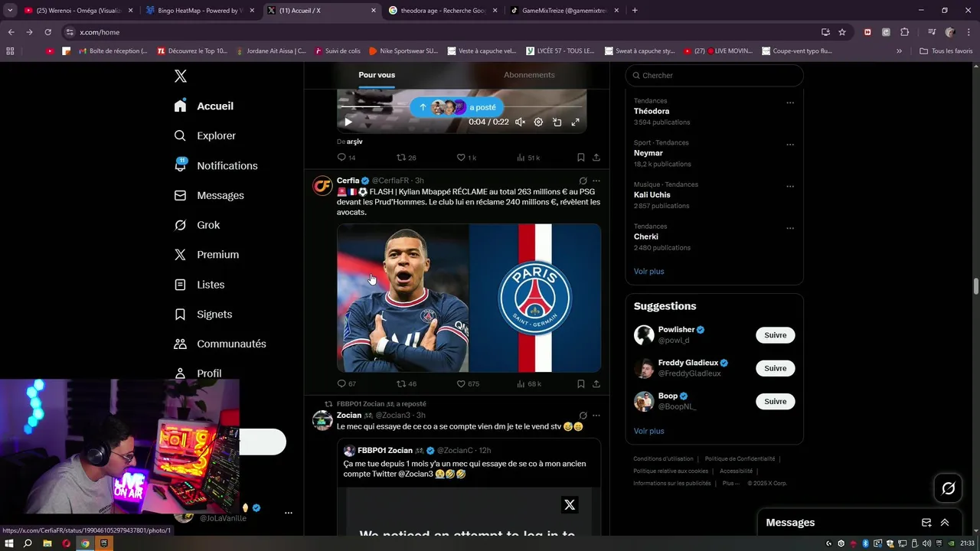Follow Boop
Screen dimensions: 980x551
775,401
